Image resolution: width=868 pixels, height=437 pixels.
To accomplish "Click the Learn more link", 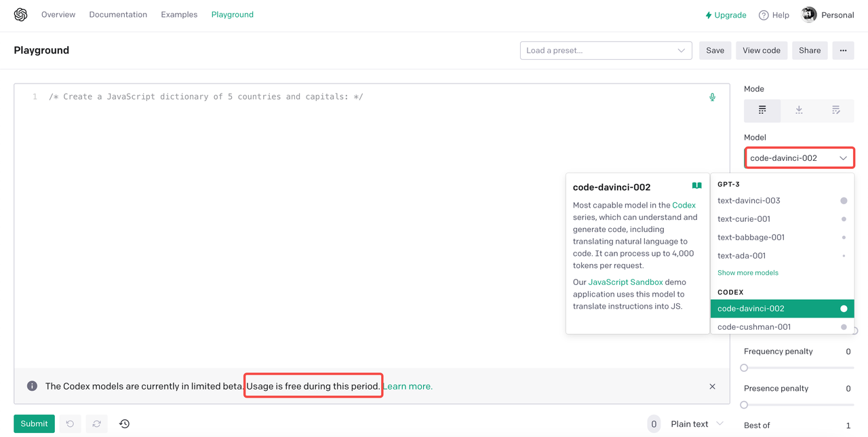I will (408, 386).
